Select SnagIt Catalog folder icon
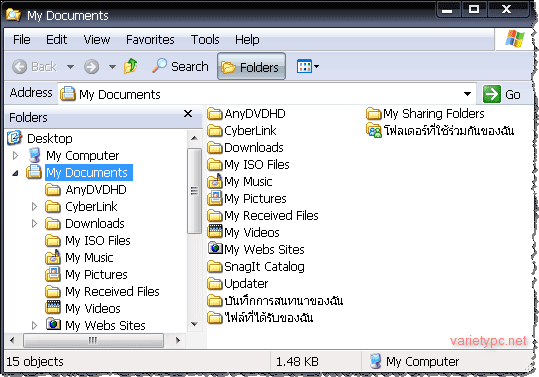Image resolution: width=539 pixels, height=377 pixels. point(215,266)
